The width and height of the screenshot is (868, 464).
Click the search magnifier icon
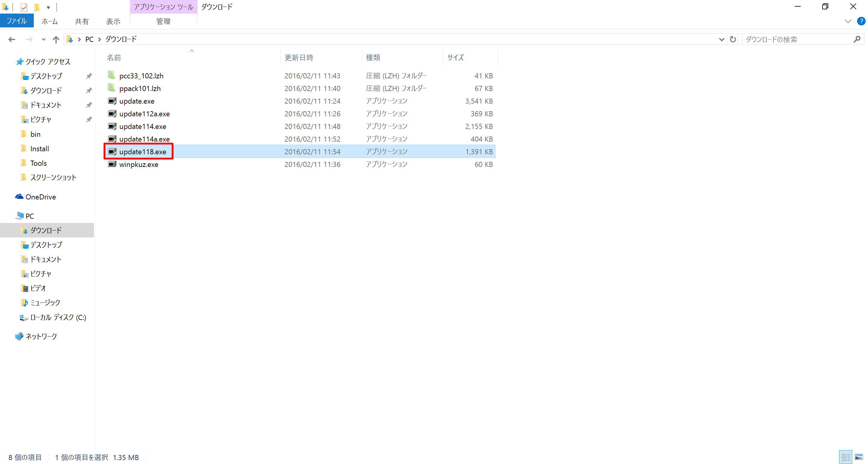click(857, 39)
